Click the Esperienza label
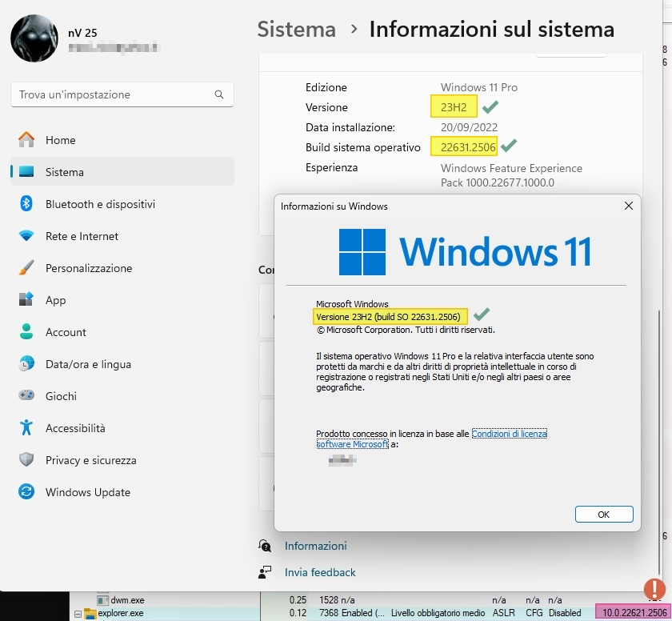672x621 pixels. pos(332,167)
